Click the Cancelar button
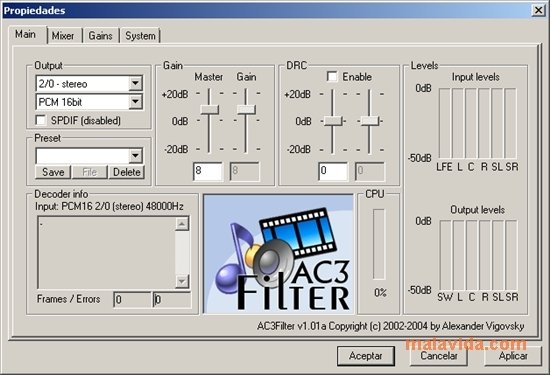 coord(439,356)
